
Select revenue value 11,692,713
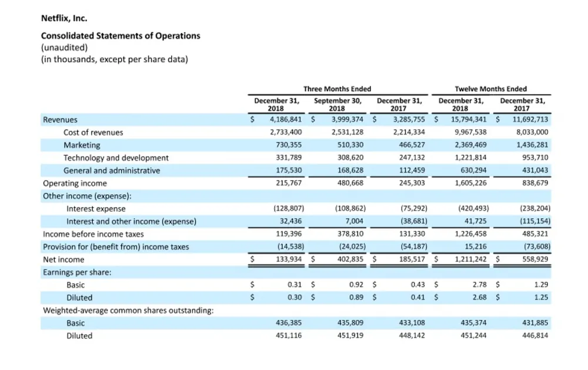coord(530,119)
